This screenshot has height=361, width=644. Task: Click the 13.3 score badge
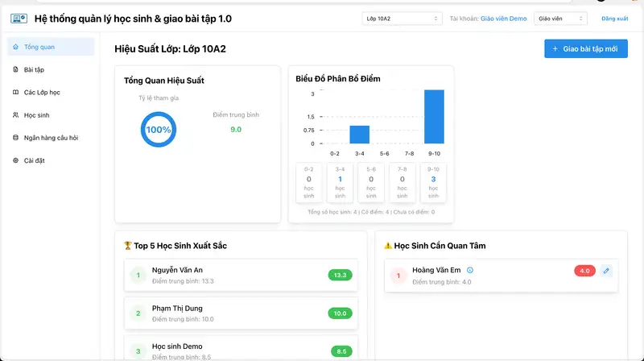[x=340, y=275]
